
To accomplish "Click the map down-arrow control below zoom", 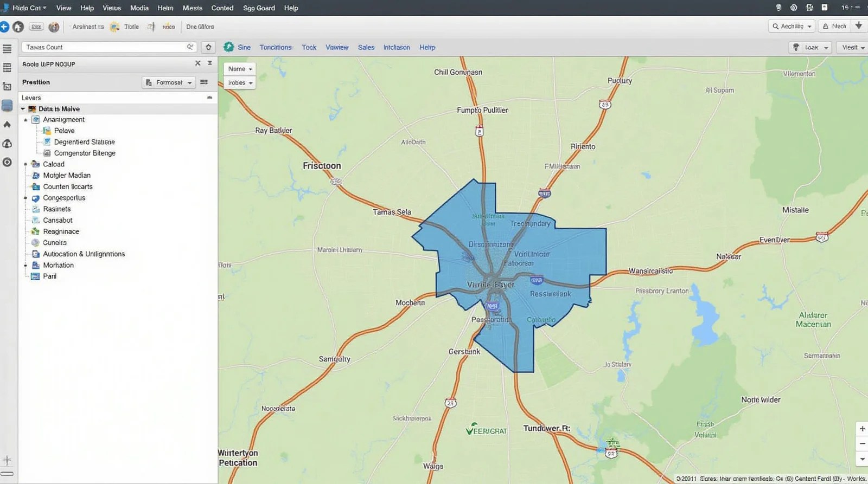I will tap(862, 459).
